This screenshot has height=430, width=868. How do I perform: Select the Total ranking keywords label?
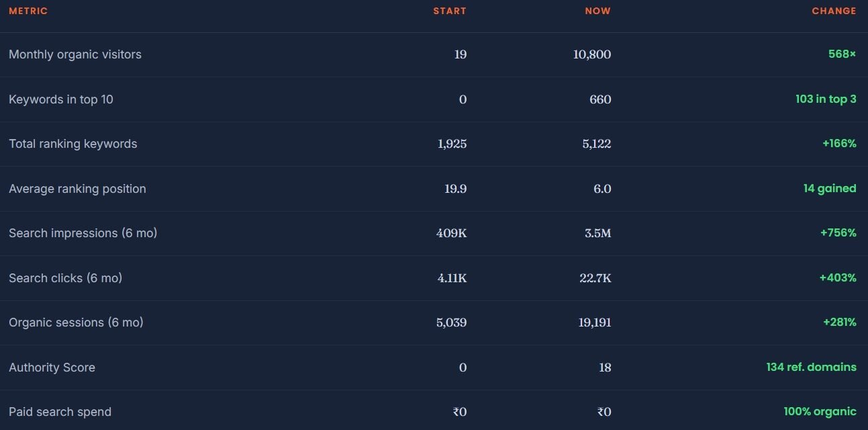click(73, 144)
